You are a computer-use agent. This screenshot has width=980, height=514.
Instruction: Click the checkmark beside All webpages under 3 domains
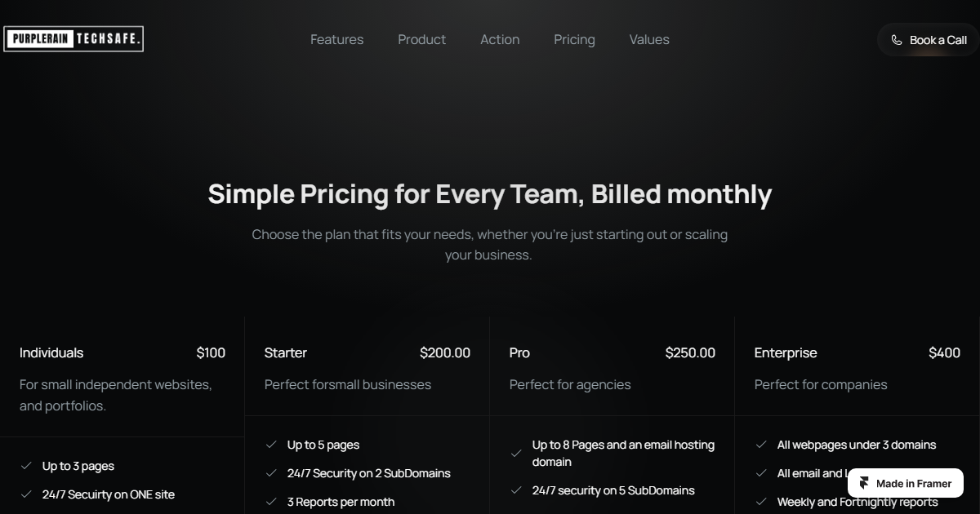761,445
